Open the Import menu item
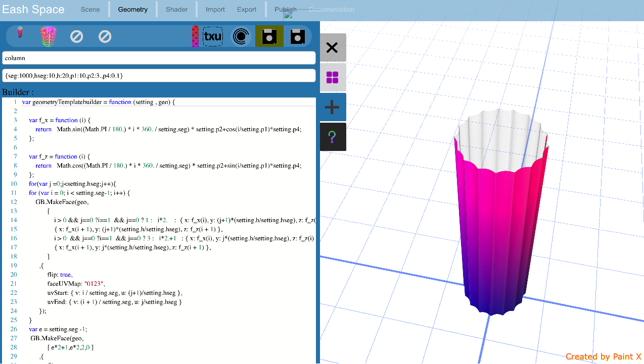644x364 pixels. (215, 10)
